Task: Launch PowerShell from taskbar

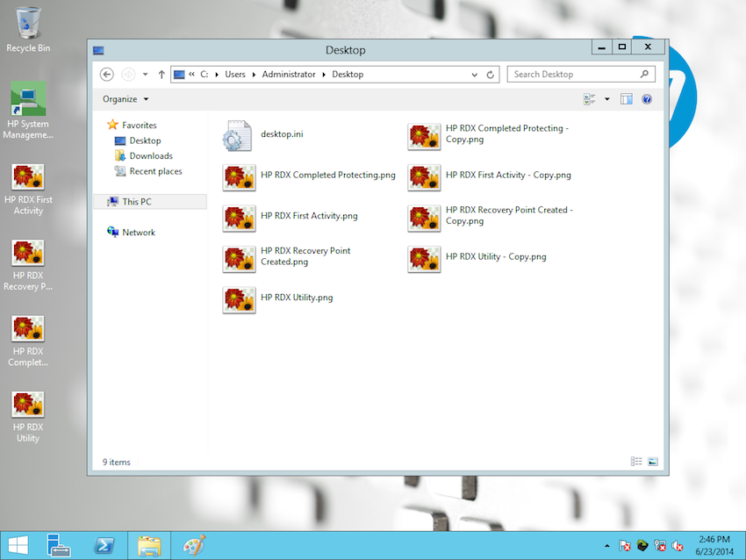Action: [x=104, y=545]
